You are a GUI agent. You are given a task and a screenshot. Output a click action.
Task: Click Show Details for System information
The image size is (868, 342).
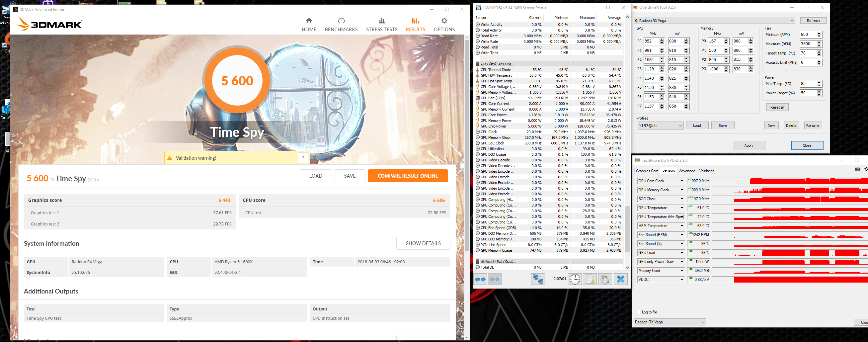(x=423, y=243)
